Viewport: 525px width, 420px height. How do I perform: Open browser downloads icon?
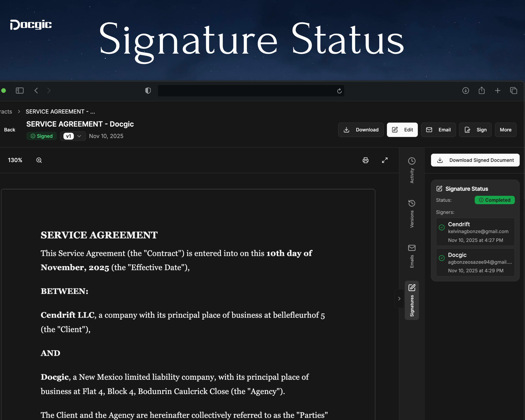coord(465,91)
